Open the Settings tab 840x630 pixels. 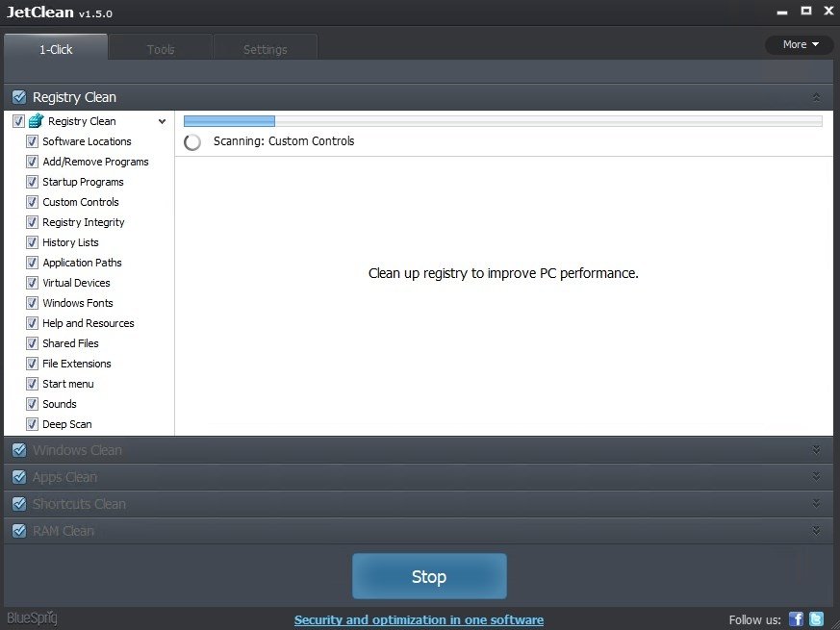tap(266, 48)
